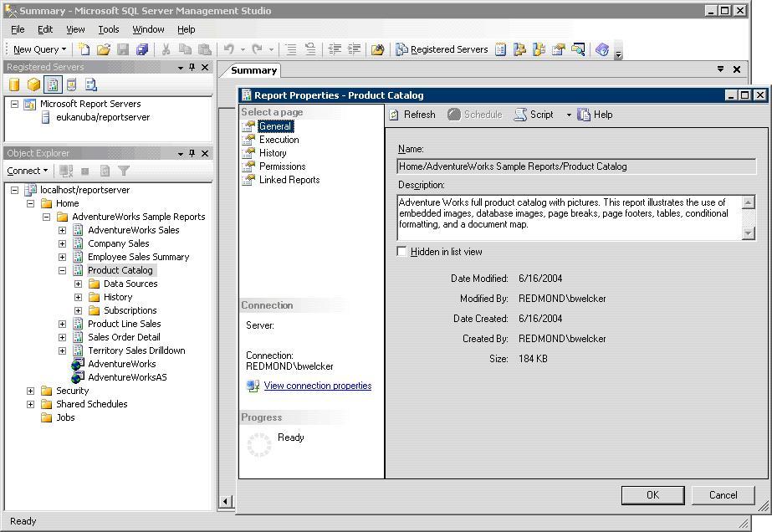Viewport: 772px width, 532px height.
Task: Click the Open File folder toolbar icon
Action: 103,49
